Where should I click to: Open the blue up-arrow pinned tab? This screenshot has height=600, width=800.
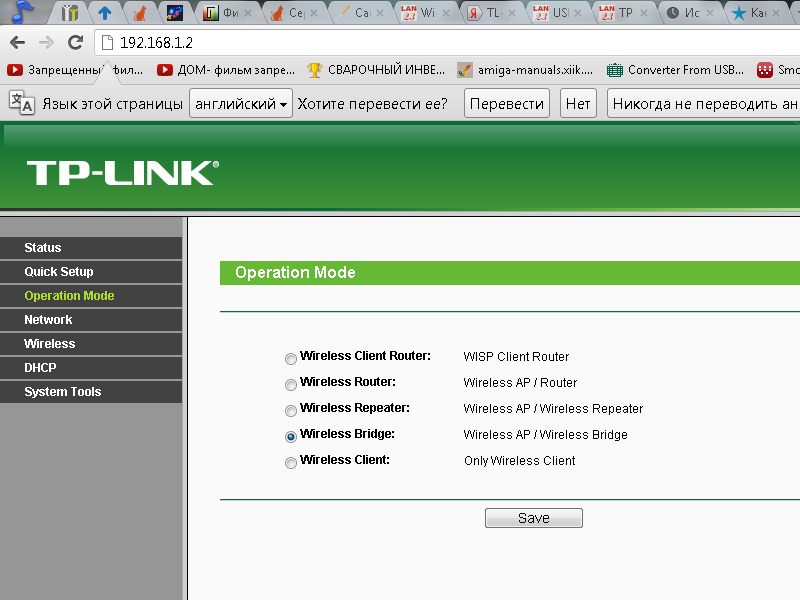[105, 13]
